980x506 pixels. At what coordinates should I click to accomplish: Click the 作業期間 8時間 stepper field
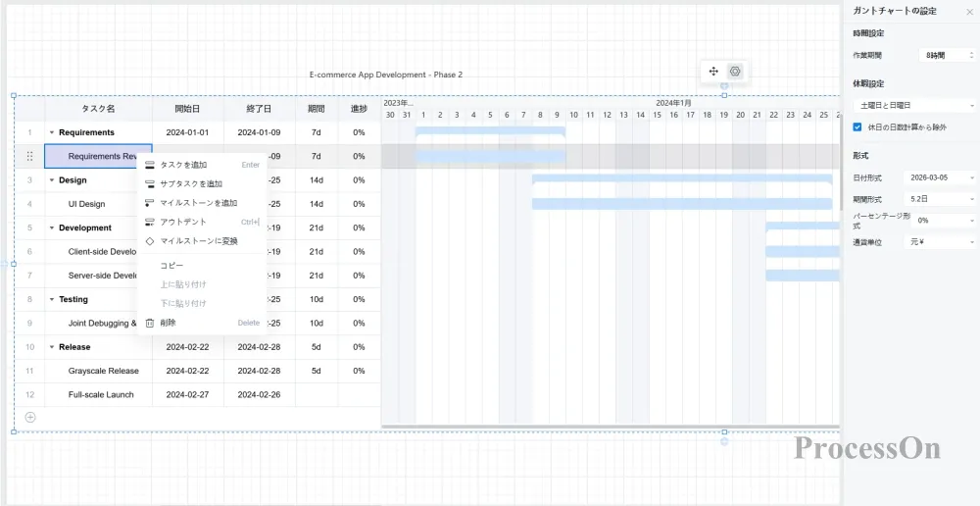pyautogui.click(x=947, y=56)
